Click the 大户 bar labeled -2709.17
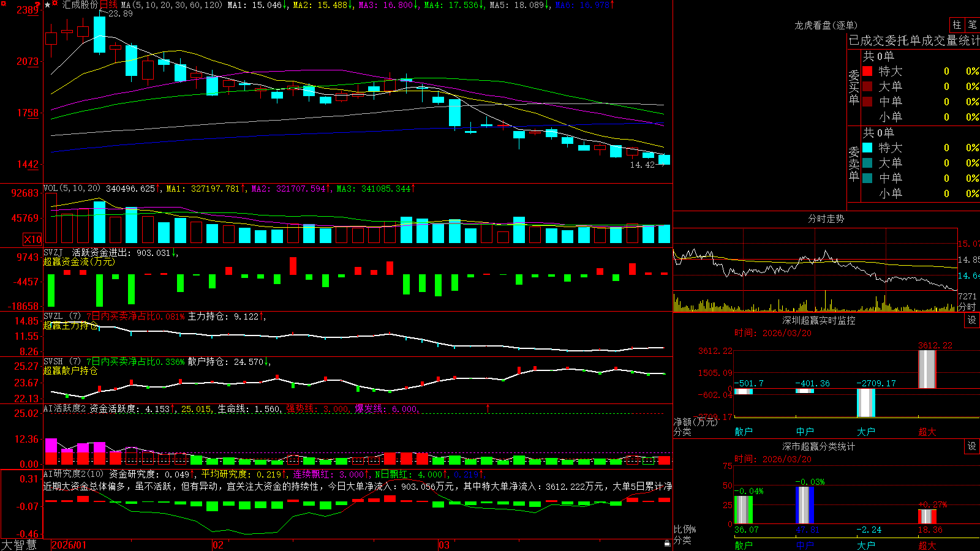Screen dimensions: 980x551 click(865, 403)
